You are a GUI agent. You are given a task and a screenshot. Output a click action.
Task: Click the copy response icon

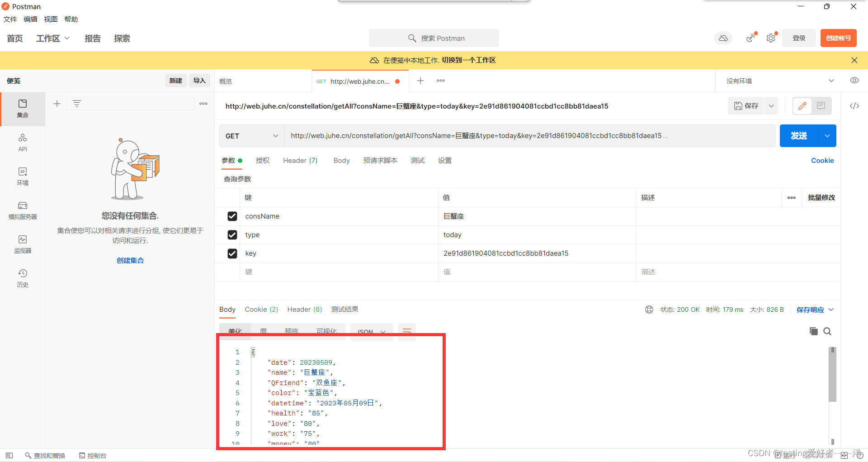[x=814, y=331]
